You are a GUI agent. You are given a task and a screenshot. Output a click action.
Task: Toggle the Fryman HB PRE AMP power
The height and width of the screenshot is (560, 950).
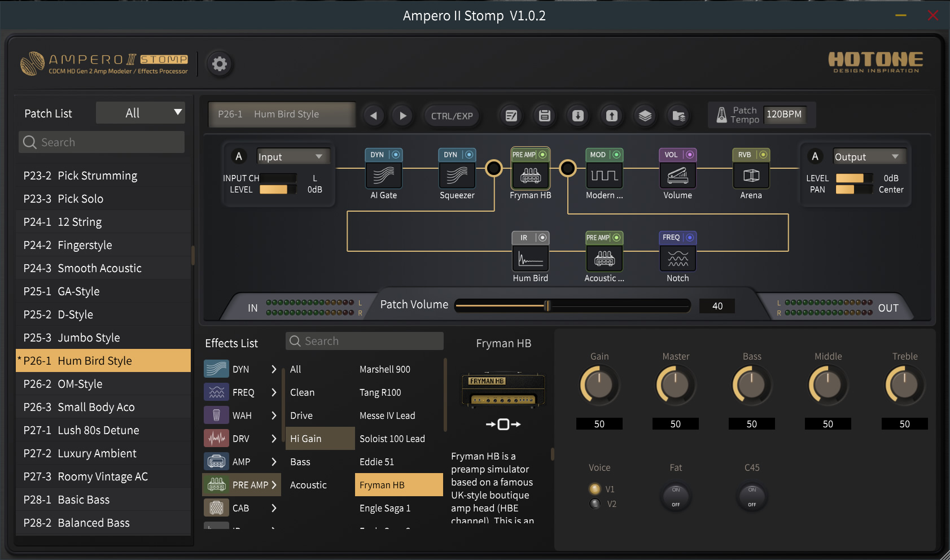click(x=542, y=155)
